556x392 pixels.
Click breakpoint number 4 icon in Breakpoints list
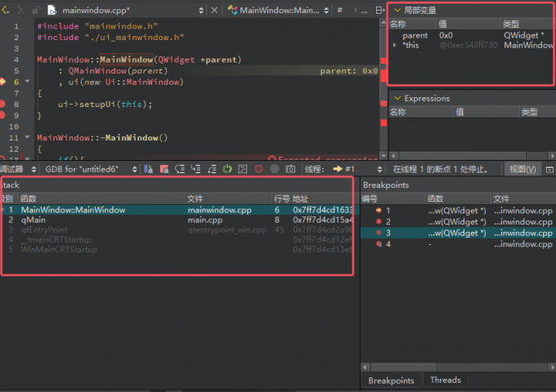click(x=378, y=245)
